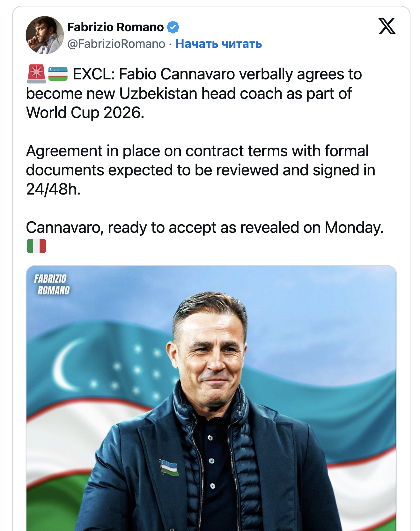The height and width of the screenshot is (531, 420).
Task: Open Fabrizio Romano's profile avatar
Action: [45, 35]
